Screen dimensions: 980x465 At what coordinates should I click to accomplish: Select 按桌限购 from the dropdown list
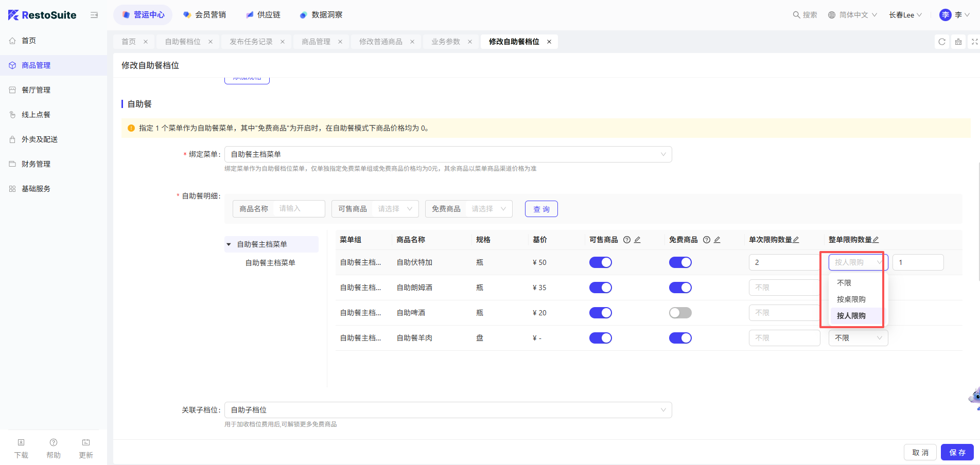pos(851,299)
